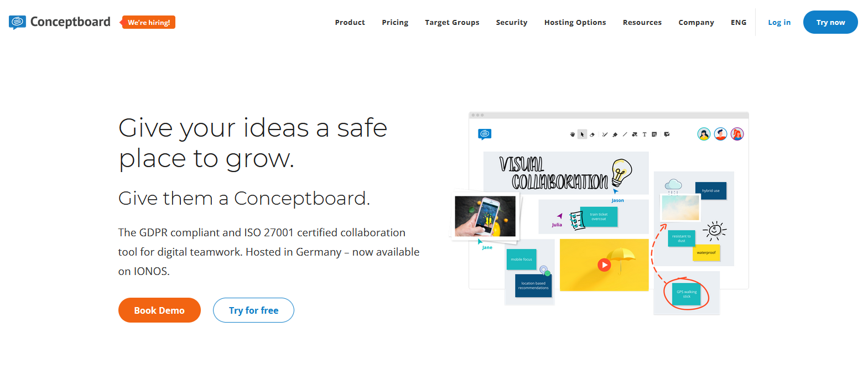Image resolution: width=868 pixels, height=384 pixels.
Task: Click Jason's cursor label
Action: [x=617, y=200]
